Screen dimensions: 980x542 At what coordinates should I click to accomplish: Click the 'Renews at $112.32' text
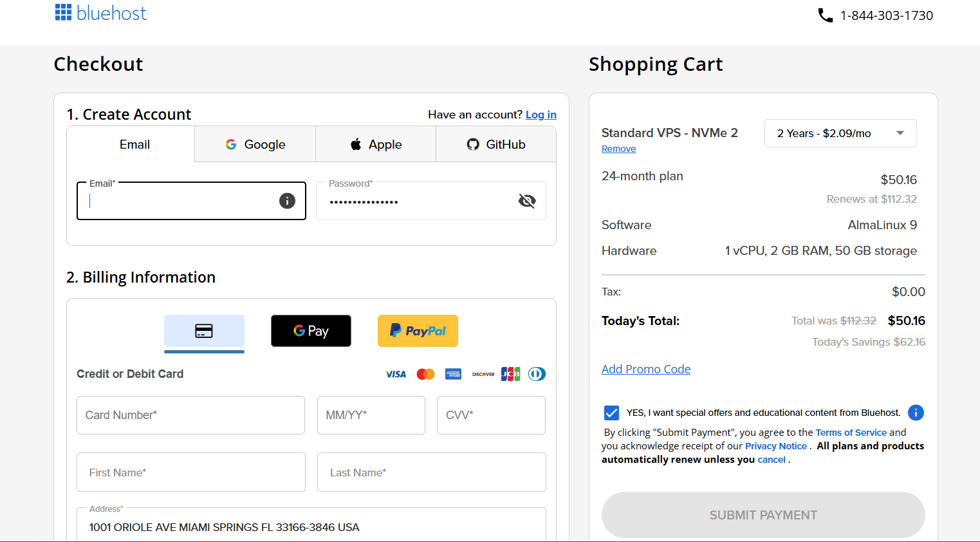[872, 199]
